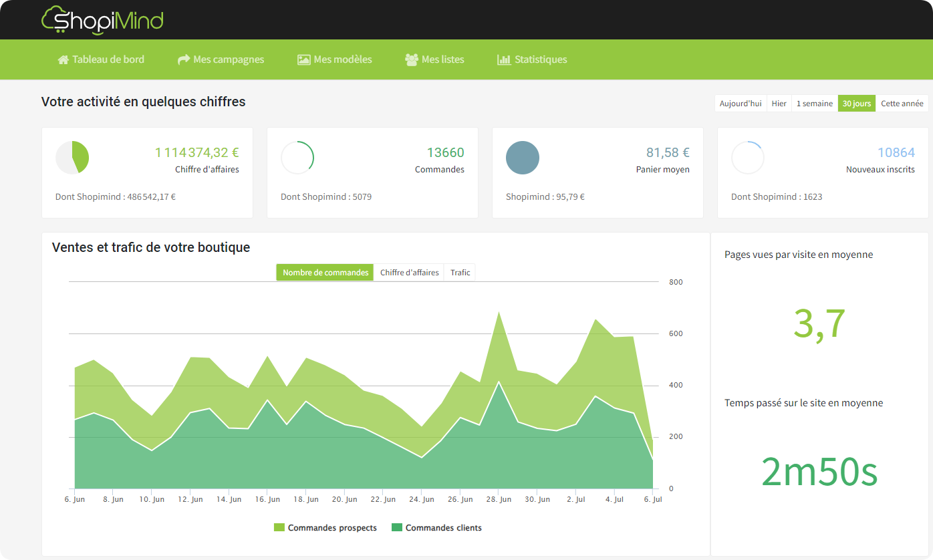Select the 1 semaine period filter
933x560 pixels.
point(815,104)
